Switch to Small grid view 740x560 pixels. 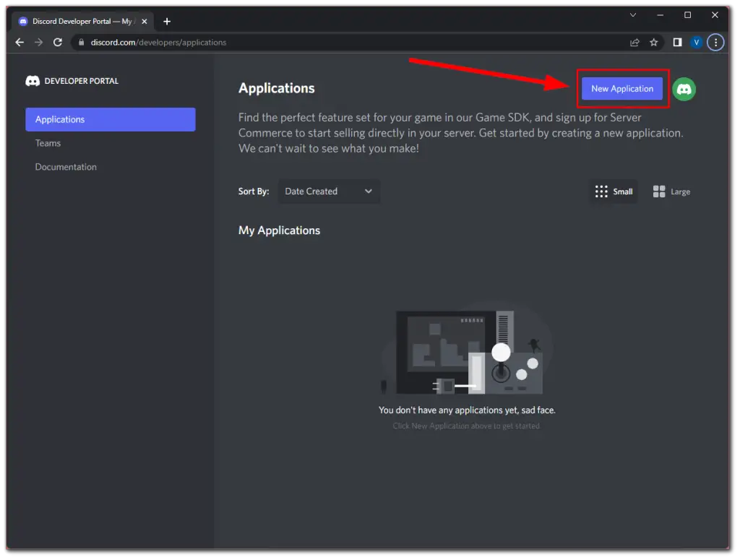(613, 191)
